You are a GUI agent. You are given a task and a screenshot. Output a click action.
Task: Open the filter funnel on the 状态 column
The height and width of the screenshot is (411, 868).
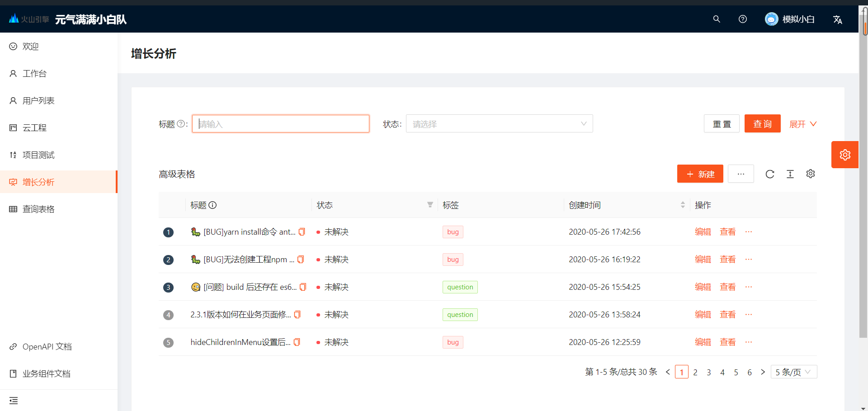[x=429, y=205]
